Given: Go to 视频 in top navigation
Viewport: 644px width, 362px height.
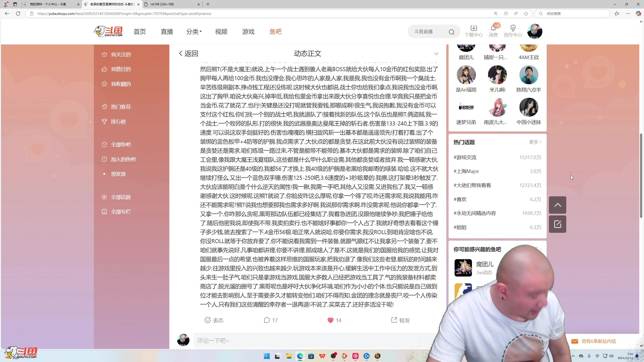Looking at the screenshot, I should 221,32.
